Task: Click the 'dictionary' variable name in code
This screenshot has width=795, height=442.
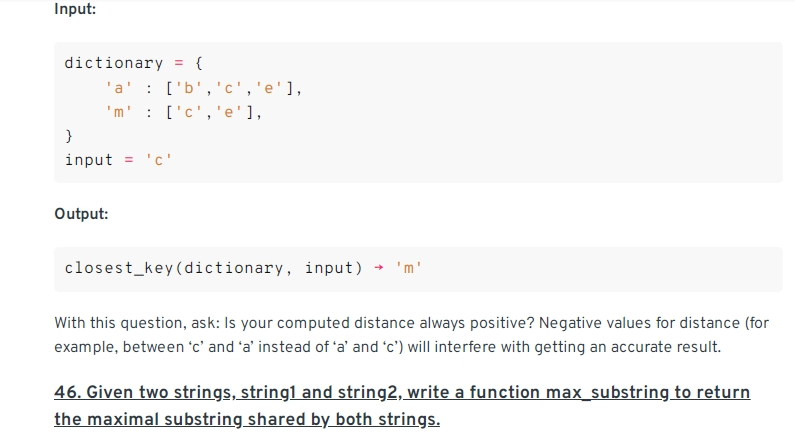Action: tap(114, 63)
